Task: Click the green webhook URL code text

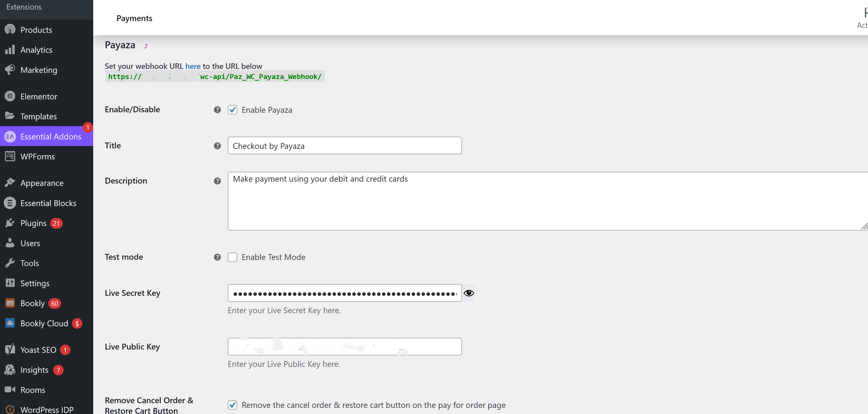Action: point(215,77)
